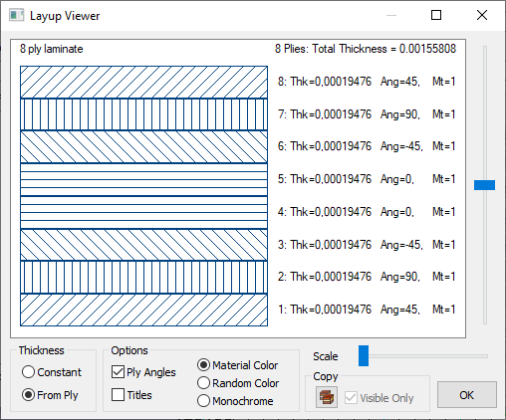Click the bottom ply 1 hatched layer
Image resolution: width=506 pixels, height=420 pixels.
pos(143,310)
